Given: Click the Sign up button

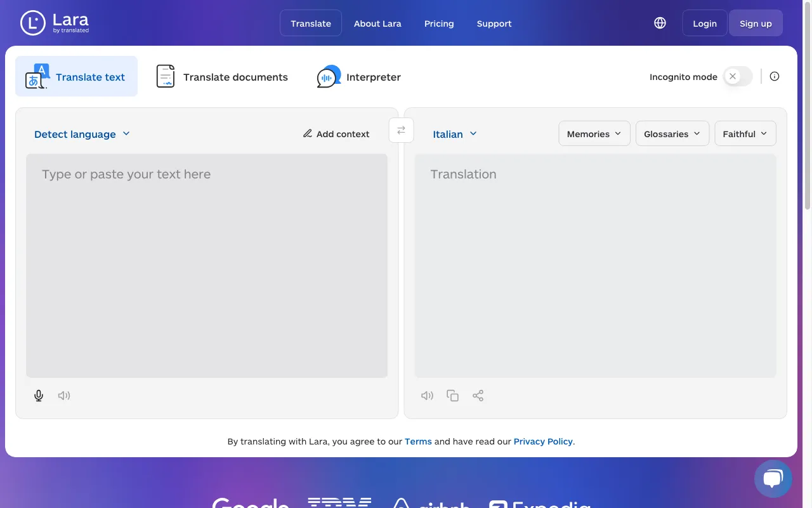Looking at the screenshot, I should click(756, 23).
